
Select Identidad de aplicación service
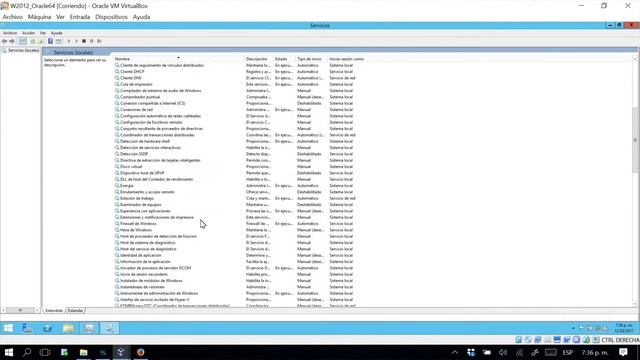coord(140,255)
